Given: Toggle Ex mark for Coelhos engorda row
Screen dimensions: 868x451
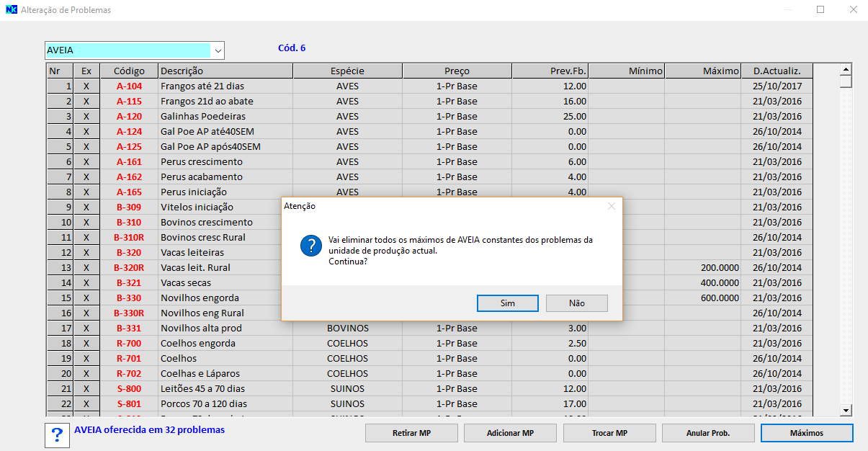Looking at the screenshot, I should 86,344.
